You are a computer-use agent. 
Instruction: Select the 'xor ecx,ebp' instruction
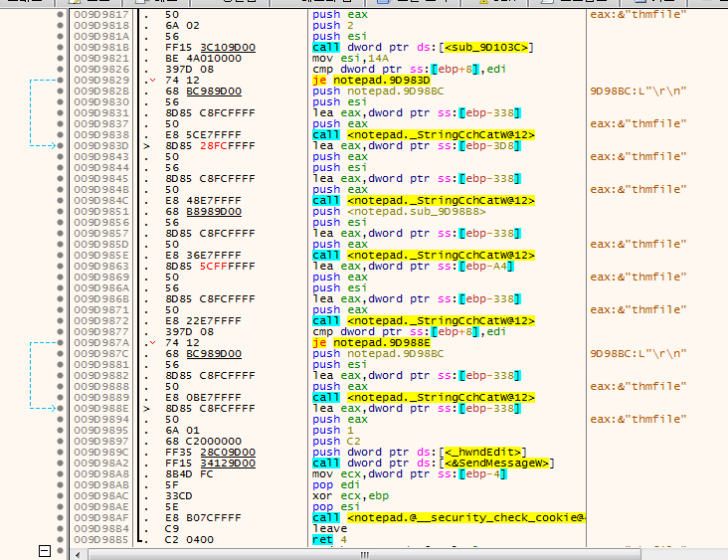pos(350,496)
